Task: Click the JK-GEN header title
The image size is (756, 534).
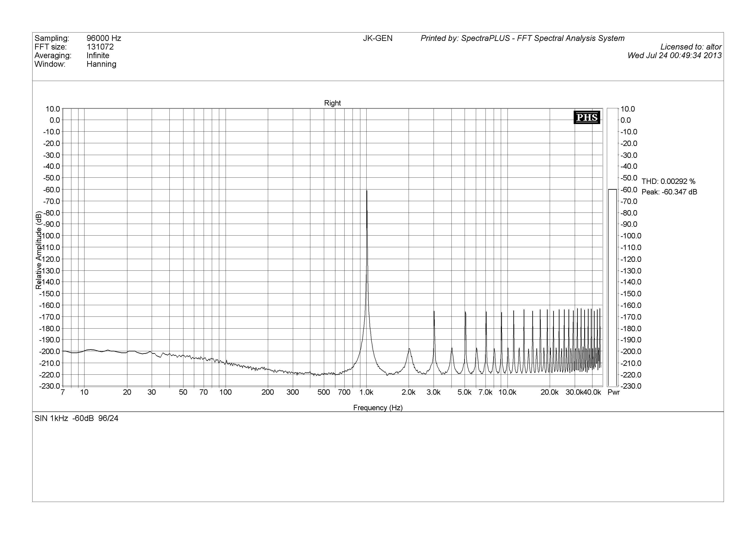Action: [378, 38]
